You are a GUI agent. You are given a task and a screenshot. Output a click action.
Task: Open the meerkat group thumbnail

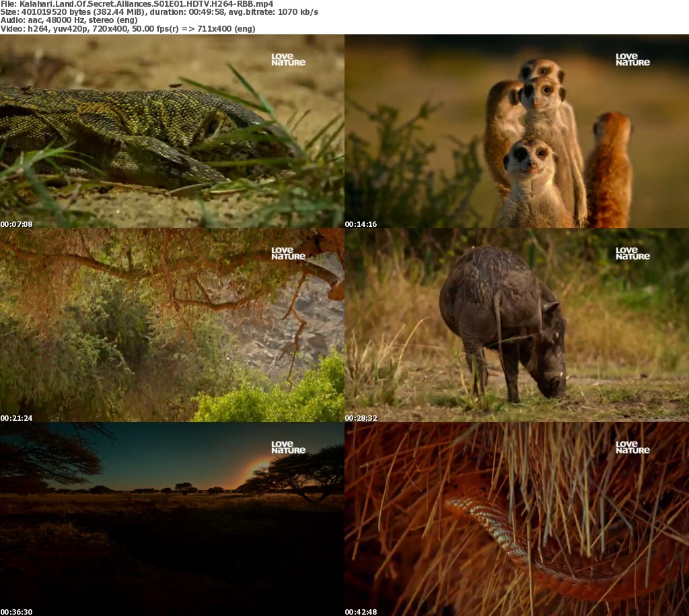point(517,131)
